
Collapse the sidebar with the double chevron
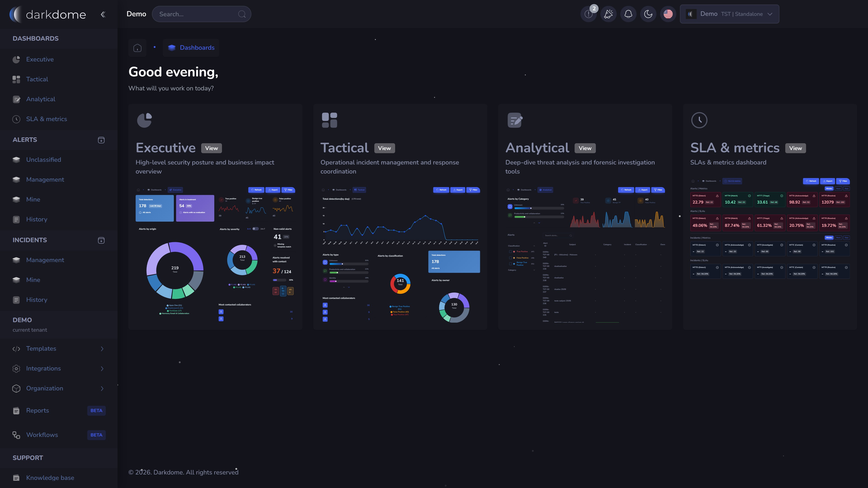[x=103, y=14]
